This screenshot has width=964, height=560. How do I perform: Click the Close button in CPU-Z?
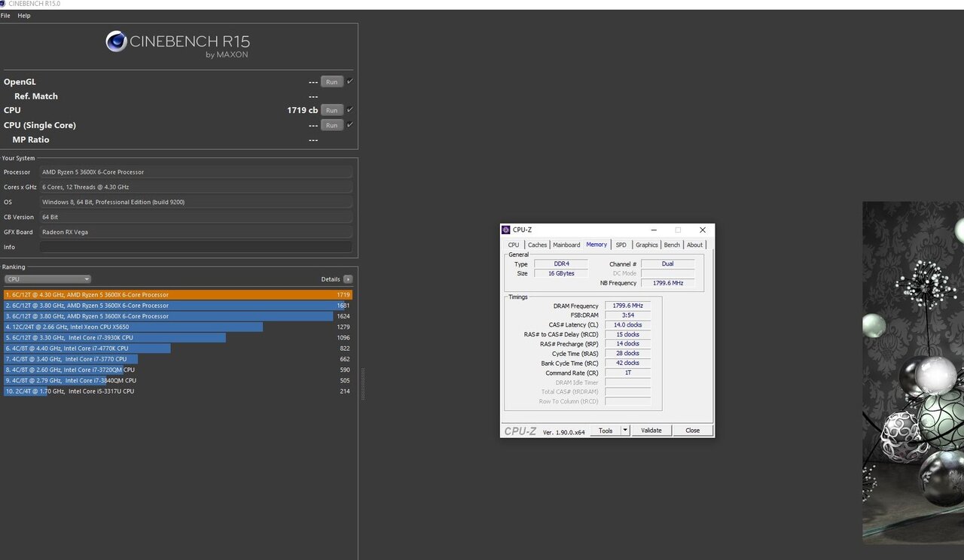tap(693, 431)
